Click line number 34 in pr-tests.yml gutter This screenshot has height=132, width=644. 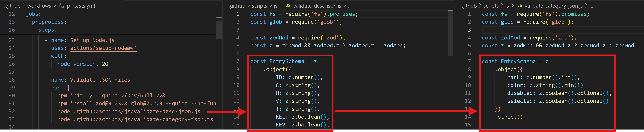pos(12,127)
